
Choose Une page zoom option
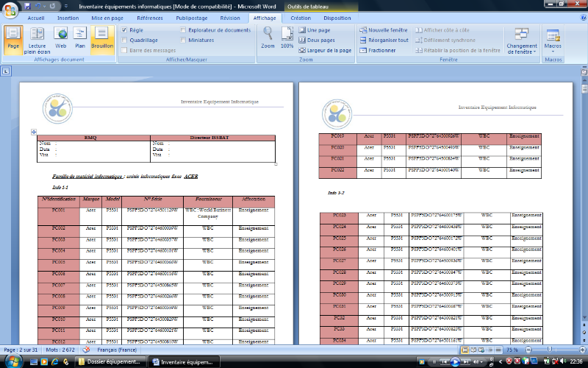[315, 30]
